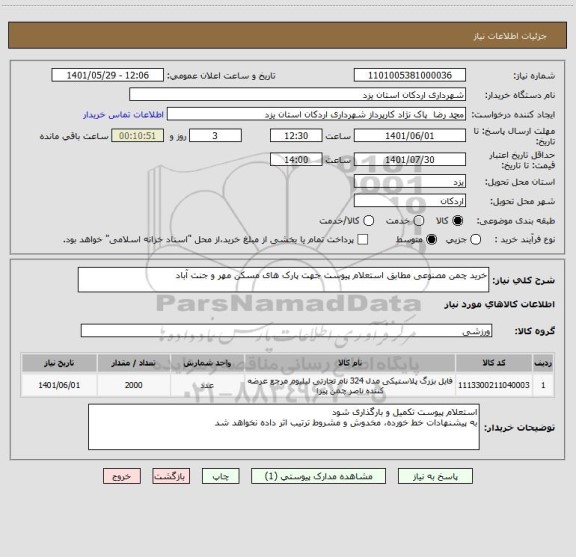
Task: Click the کد کالا column header
Action: (493, 363)
